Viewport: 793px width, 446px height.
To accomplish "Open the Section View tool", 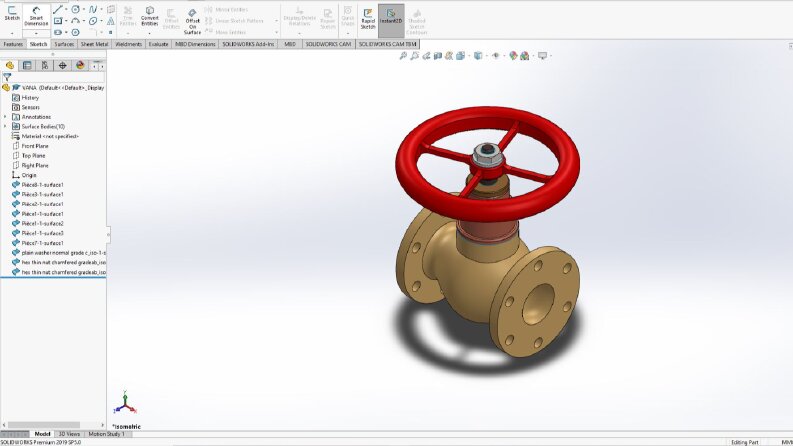I will click(437, 56).
